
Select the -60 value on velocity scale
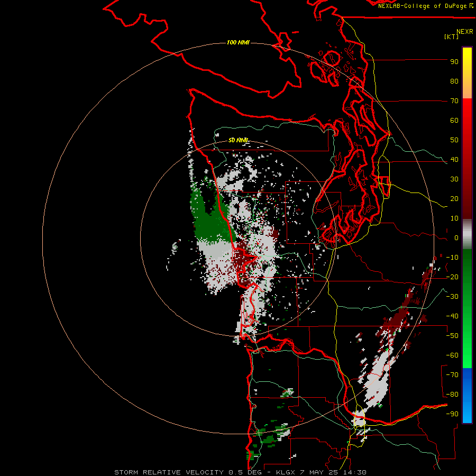(452, 355)
